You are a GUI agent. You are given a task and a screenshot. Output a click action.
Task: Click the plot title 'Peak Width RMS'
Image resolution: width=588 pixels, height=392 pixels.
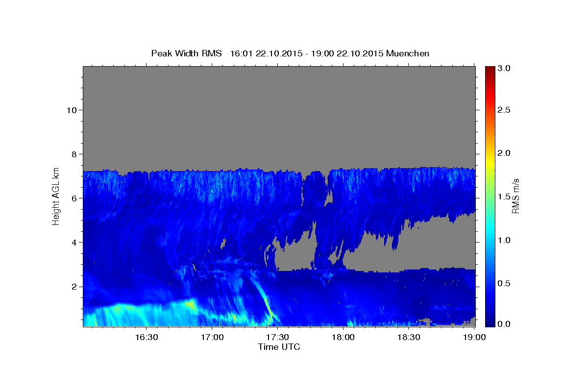[187, 53]
